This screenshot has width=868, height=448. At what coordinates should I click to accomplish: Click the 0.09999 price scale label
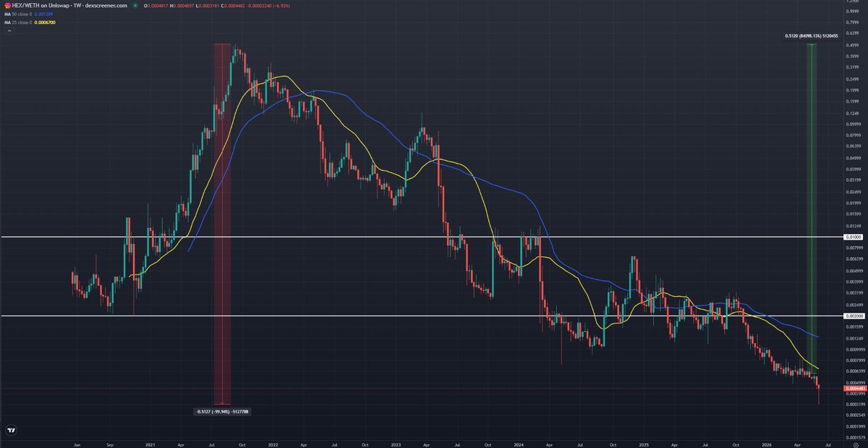click(854, 124)
